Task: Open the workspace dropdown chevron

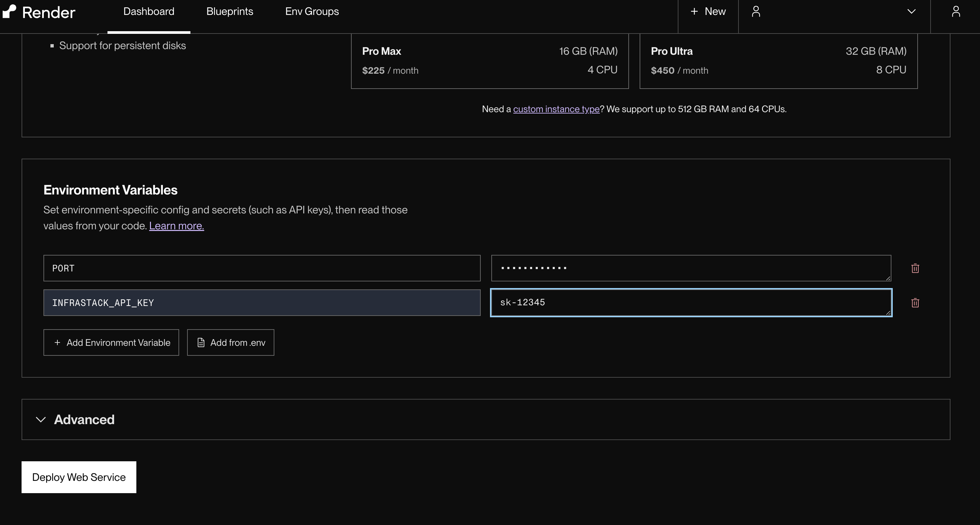Action: pos(911,11)
